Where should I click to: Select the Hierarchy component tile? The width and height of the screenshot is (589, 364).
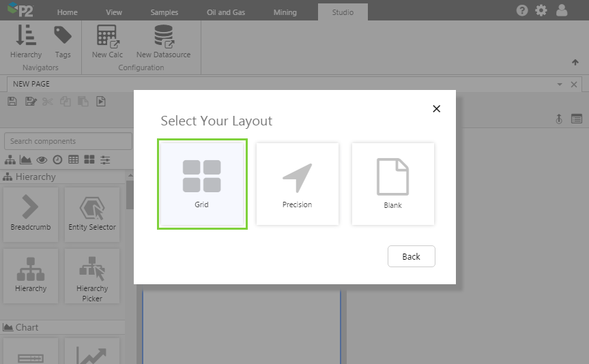pyautogui.click(x=31, y=276)
